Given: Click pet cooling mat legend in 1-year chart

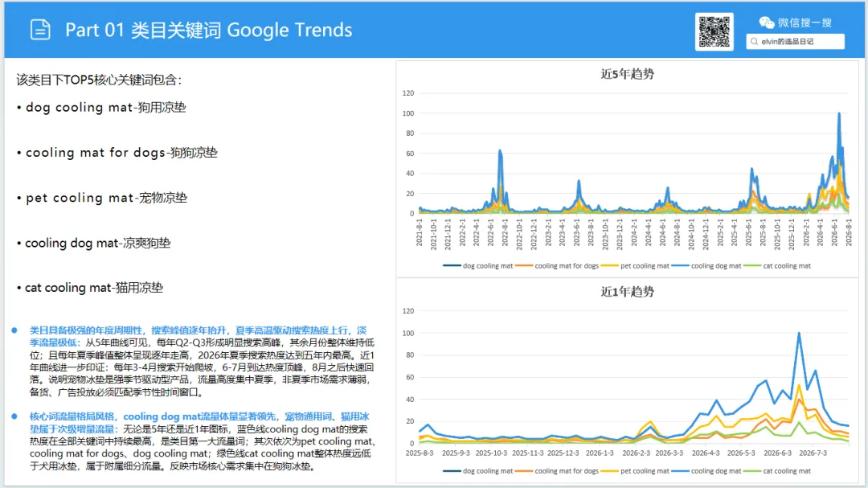Looking at the screenshot, I should click(635, 471).
